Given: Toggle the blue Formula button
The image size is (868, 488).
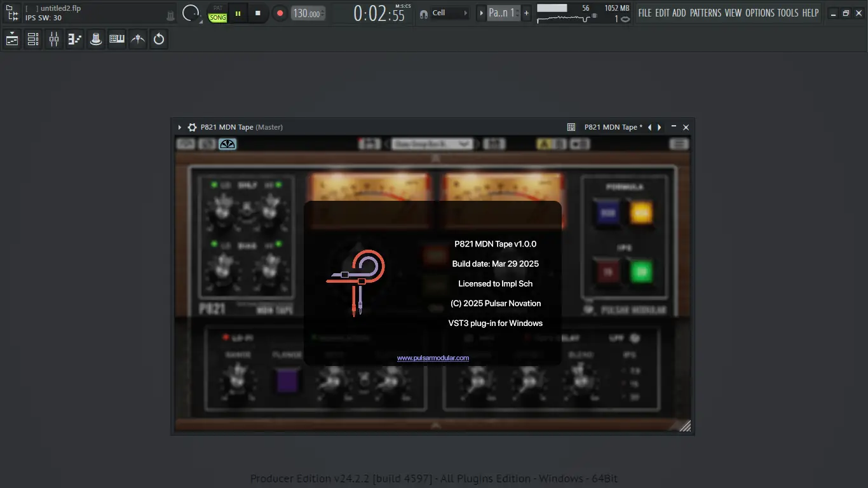Looking at the screenshot, I should pyautogui.click(x=607, y=213).
